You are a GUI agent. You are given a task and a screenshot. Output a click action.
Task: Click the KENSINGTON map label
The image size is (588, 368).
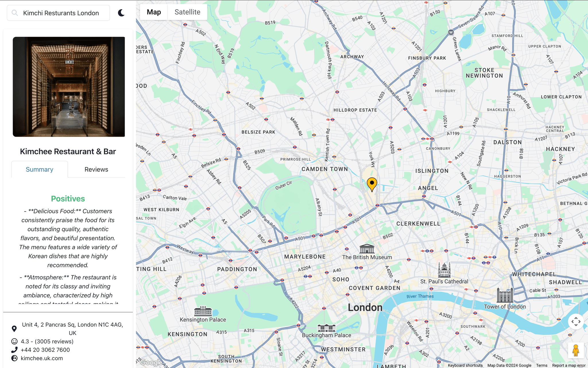187,334
